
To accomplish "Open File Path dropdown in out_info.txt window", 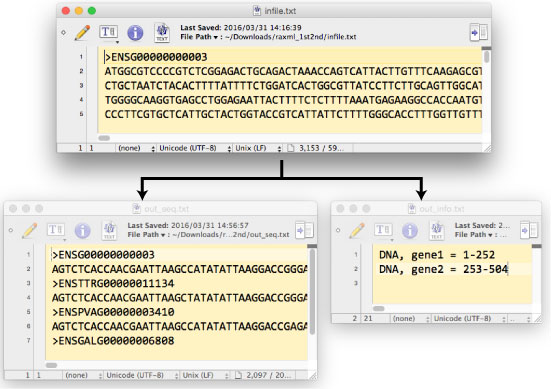I will point(474,235).
